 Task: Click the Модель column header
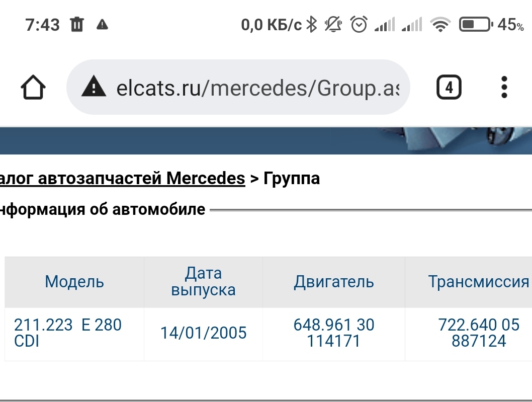point(74,282)
